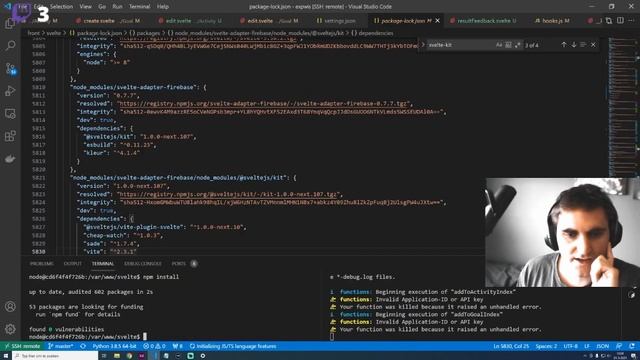
Task: Expand the replace row in find widget
Action: coord(423,44)
